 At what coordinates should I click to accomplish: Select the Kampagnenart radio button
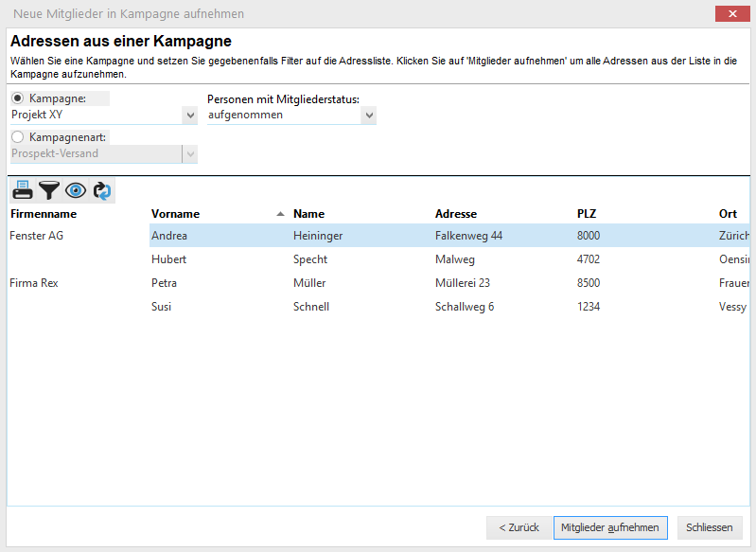click(x=18, y=137)
